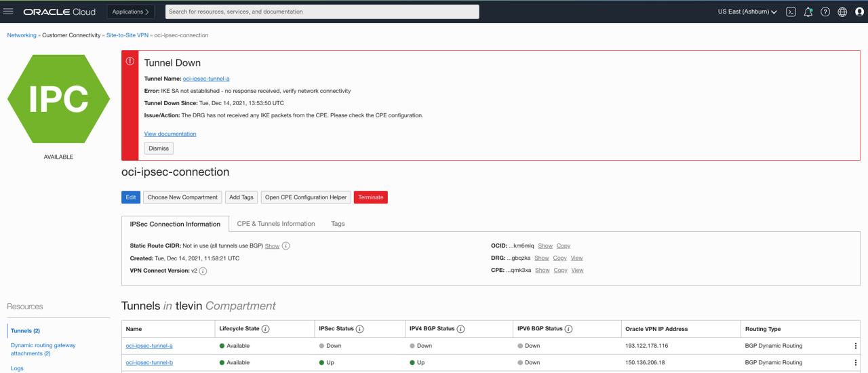Screen dimensions: 868x373
Task: Open the language globe icon
Action: pyautogui.click(x=842, y=12)
